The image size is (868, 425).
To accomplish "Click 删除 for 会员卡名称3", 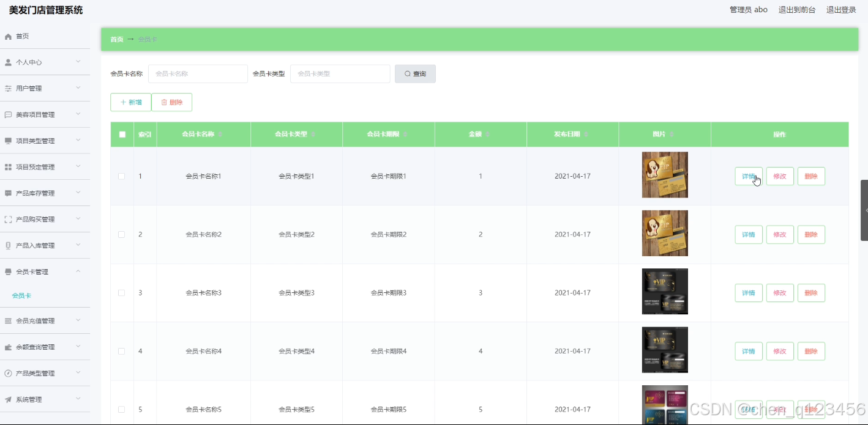I will pos(811,293).
